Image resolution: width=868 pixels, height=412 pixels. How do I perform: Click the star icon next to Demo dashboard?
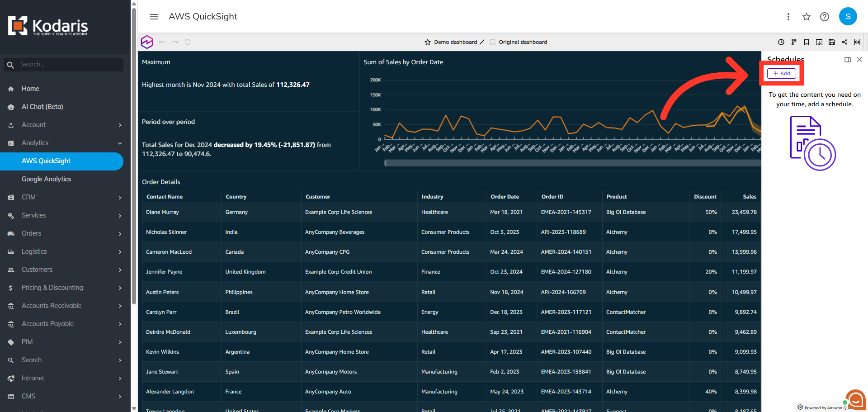pos(428,42)
